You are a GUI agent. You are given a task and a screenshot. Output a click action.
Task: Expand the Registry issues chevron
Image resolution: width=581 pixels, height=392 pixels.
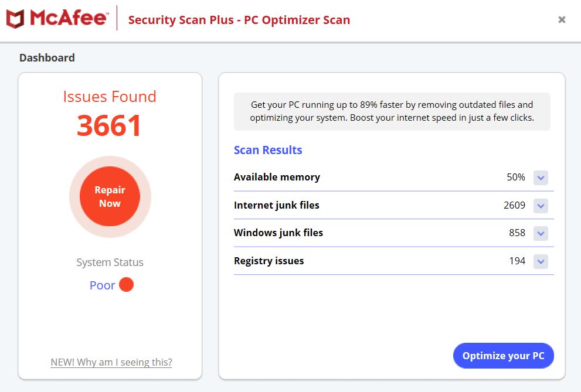tap(541, 261)
